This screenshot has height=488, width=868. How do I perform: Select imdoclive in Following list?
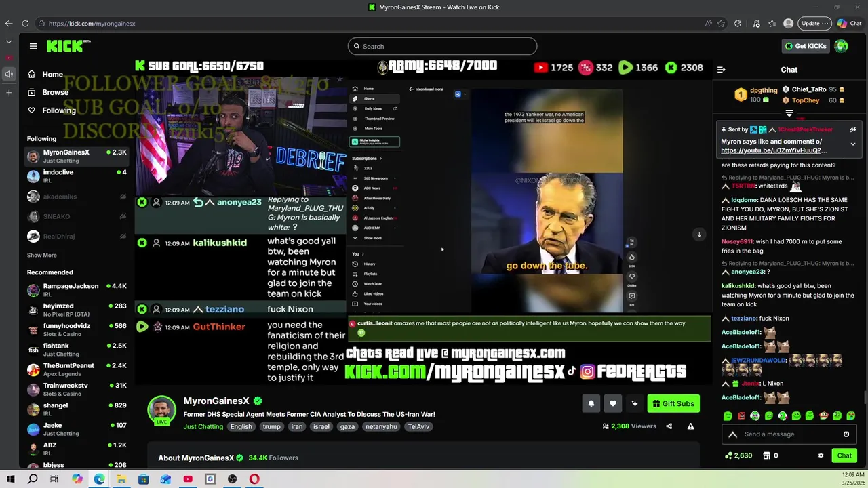coord(77,176)
